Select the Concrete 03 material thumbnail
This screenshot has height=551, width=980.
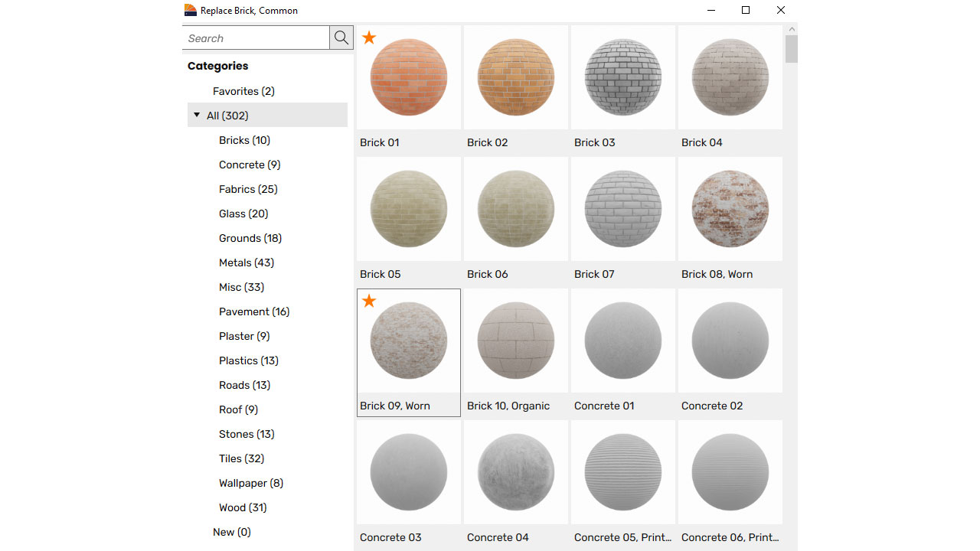409,472
